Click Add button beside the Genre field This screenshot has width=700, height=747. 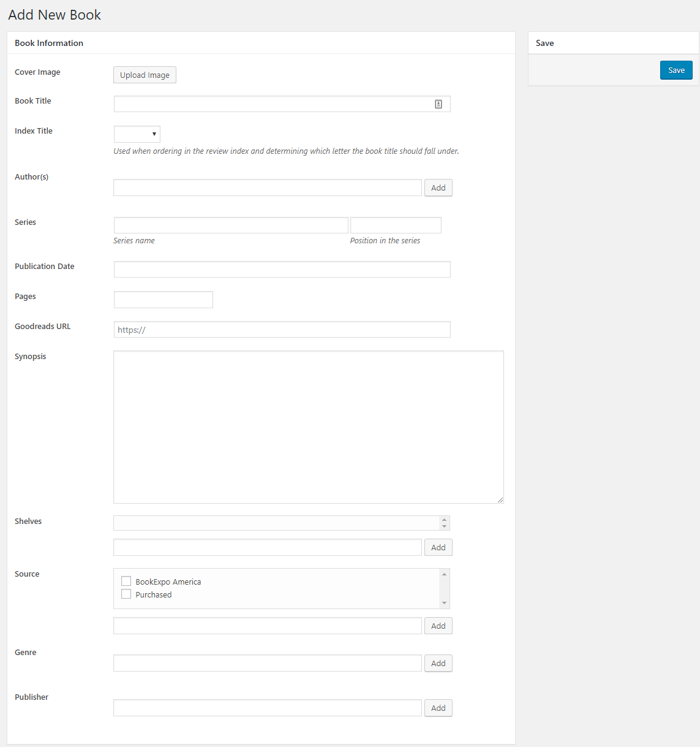click(438, 663)
